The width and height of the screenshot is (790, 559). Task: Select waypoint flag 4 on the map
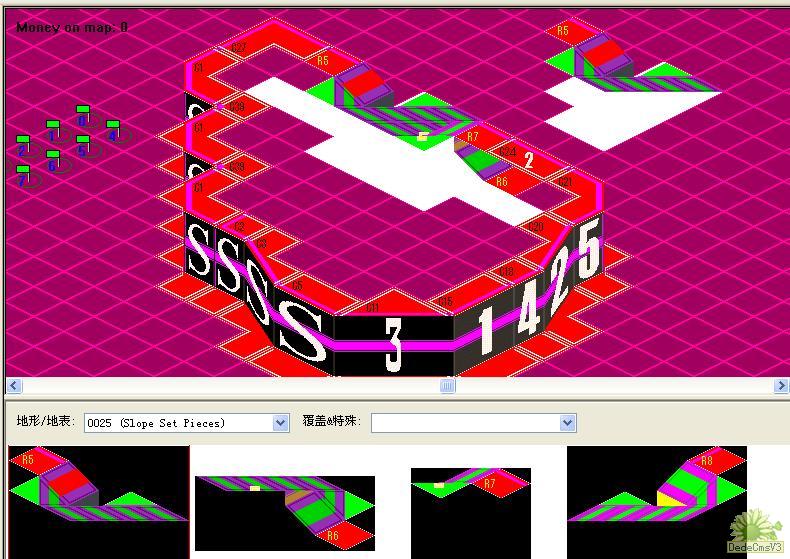coord(113,131)
